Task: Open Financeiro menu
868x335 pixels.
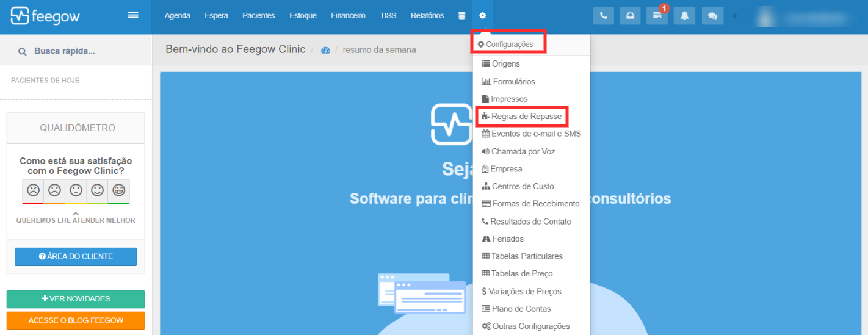Action: [x=348, y=16]
